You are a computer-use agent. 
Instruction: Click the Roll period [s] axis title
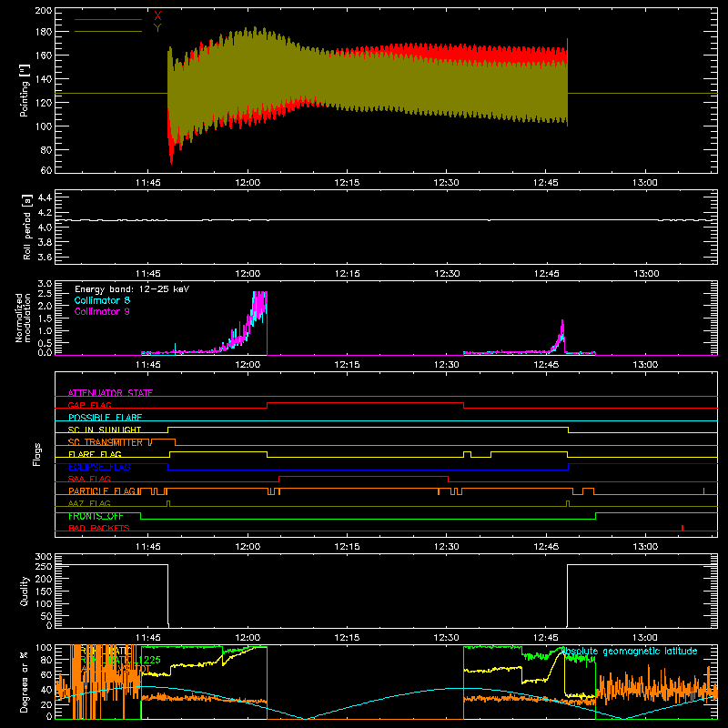coord(26,227)
